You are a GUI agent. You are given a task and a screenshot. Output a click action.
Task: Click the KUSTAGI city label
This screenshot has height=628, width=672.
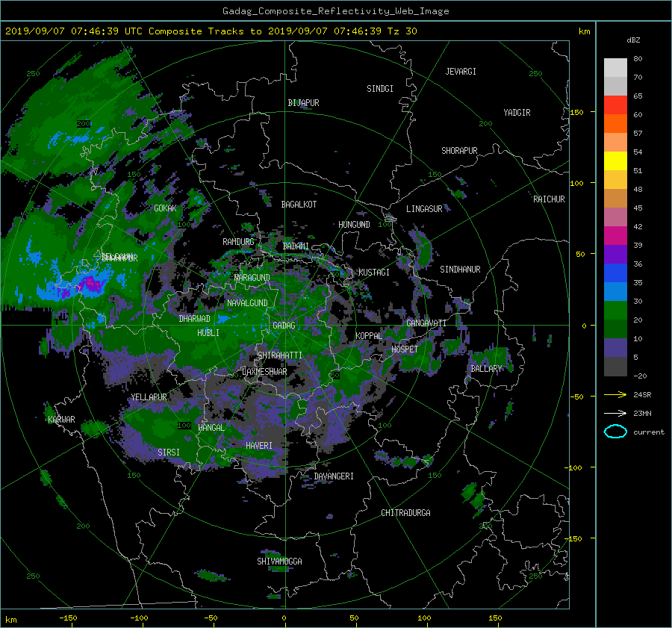coord(374,273)
